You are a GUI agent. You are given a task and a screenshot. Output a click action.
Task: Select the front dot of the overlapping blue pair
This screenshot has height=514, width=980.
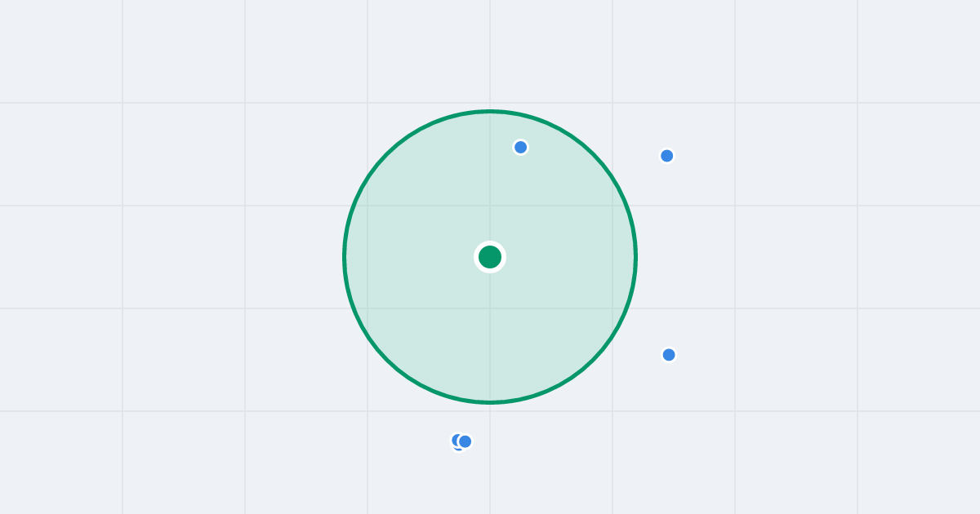coord(465,441)
